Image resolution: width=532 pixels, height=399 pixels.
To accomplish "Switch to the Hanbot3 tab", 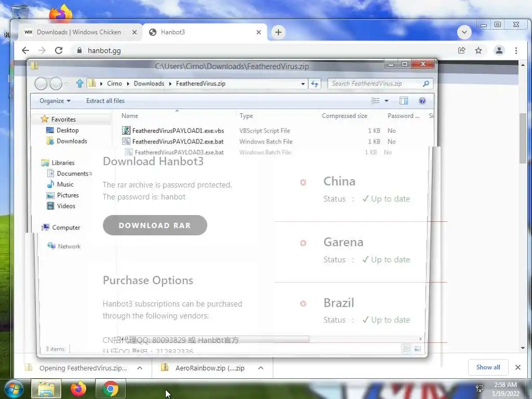I will 205,32.
